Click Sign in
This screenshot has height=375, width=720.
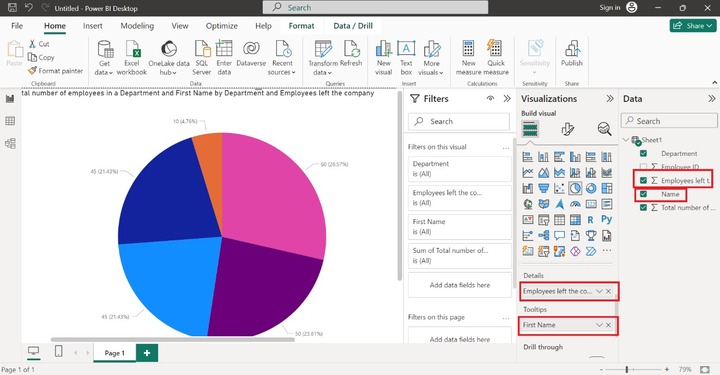click(x=609, y=7)
